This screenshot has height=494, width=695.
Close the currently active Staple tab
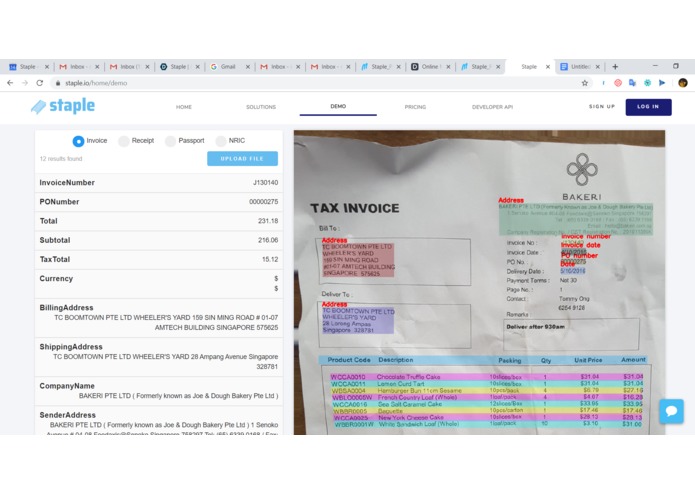pos(548,67)
